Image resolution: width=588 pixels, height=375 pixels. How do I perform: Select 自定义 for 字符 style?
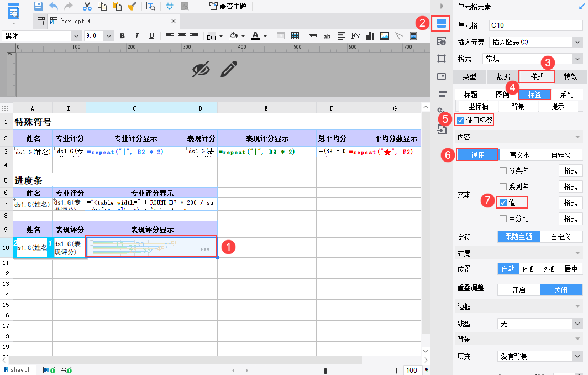[560, 237]
